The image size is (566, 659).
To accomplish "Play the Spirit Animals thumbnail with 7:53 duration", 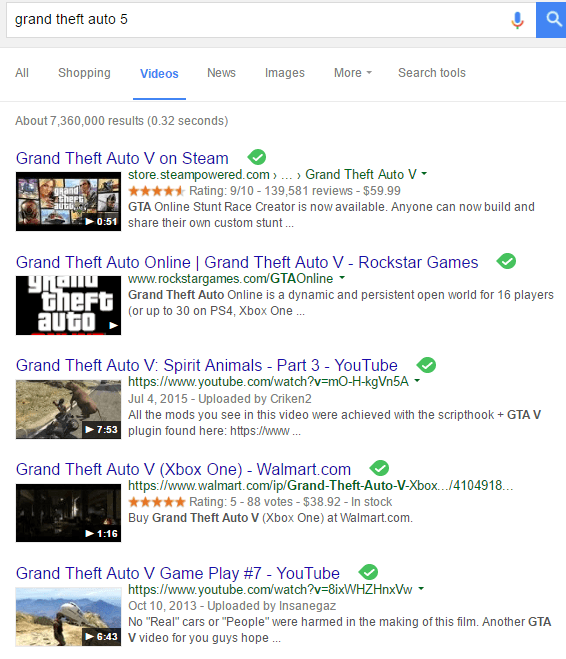I will pyautogui.click(x=68, y=409).
